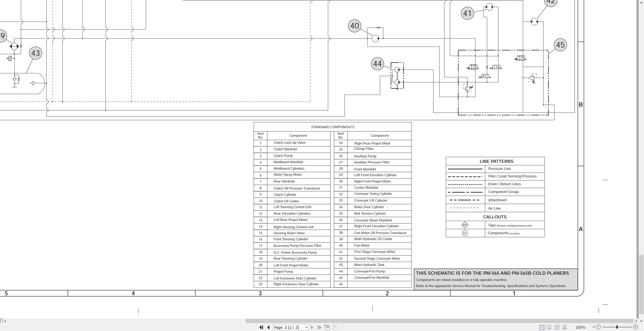Click the 'Right Rear Propel Motor' entry

click(372, 143)
